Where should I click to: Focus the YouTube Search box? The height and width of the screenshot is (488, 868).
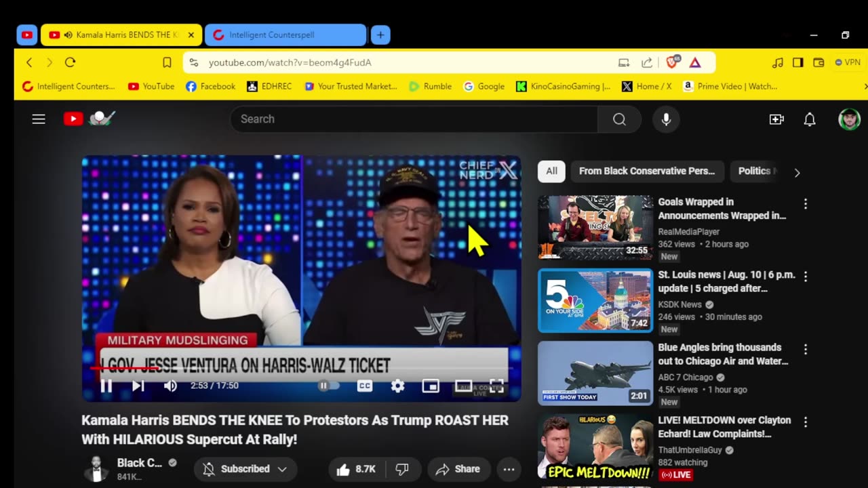point(414,119)
